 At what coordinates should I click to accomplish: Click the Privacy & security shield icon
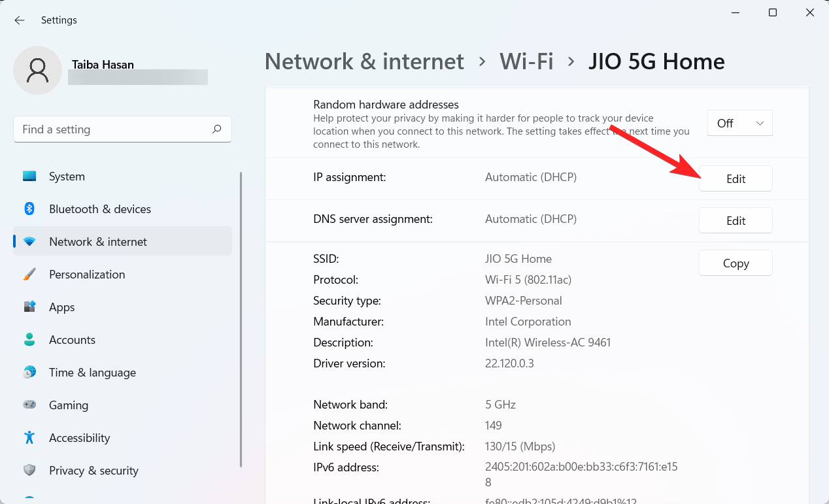point(29,471)
